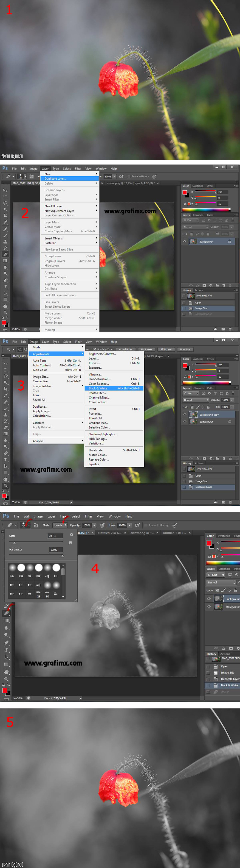The height and width of the screenshot is (868, 240).
Task: Open the Mode: Brush dropdown
Action: pyautogui.click(x=60, y=525)
